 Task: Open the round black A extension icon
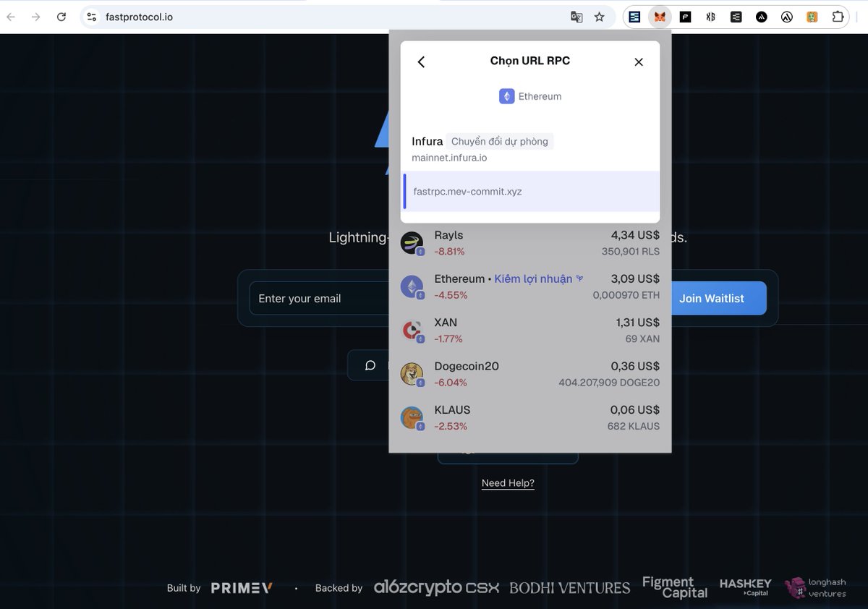click(x=761, y=17)
